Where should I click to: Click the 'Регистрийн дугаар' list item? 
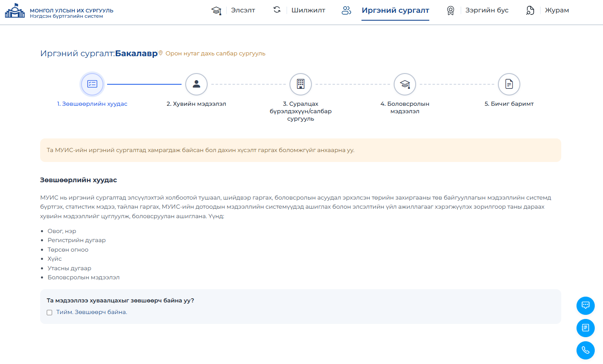(x=77, y=240)
